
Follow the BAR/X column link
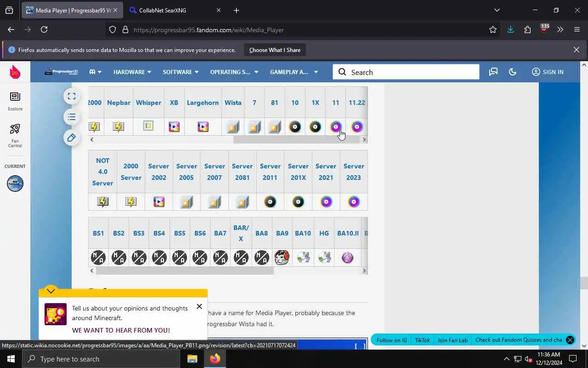tap(241, 233)
